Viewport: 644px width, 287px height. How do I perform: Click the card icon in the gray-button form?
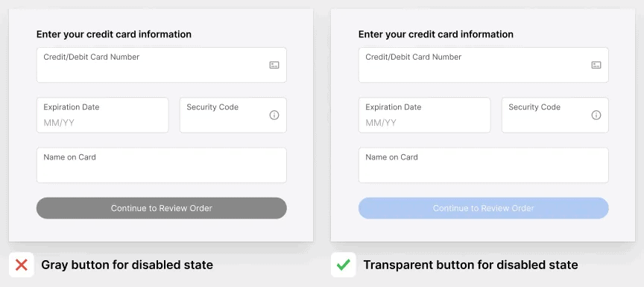point(274,65)
